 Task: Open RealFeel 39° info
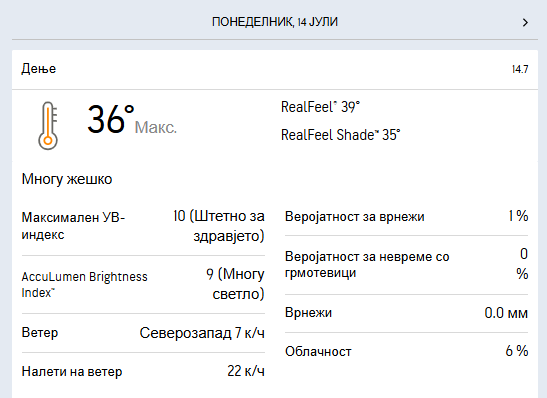pyautogui.click(x=320, y=107)
